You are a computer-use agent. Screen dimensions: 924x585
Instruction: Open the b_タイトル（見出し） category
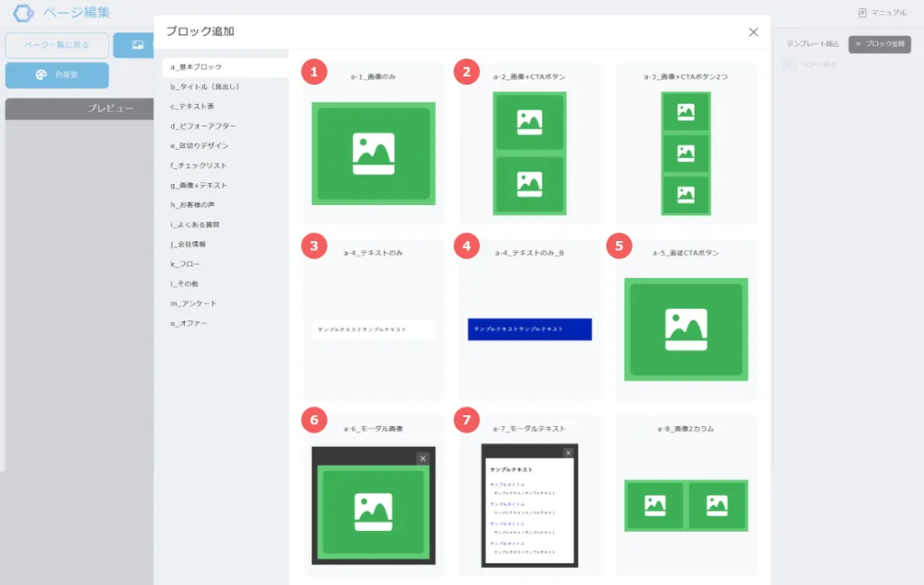pyautogui.click(x=205, y=87)
